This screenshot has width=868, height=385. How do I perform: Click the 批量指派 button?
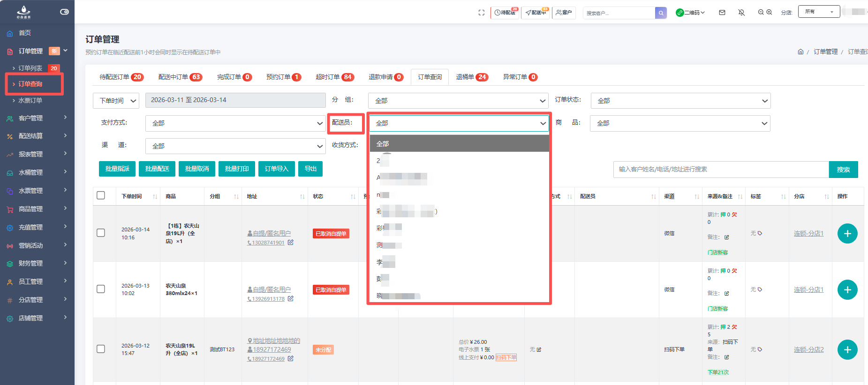click(117, 169)
